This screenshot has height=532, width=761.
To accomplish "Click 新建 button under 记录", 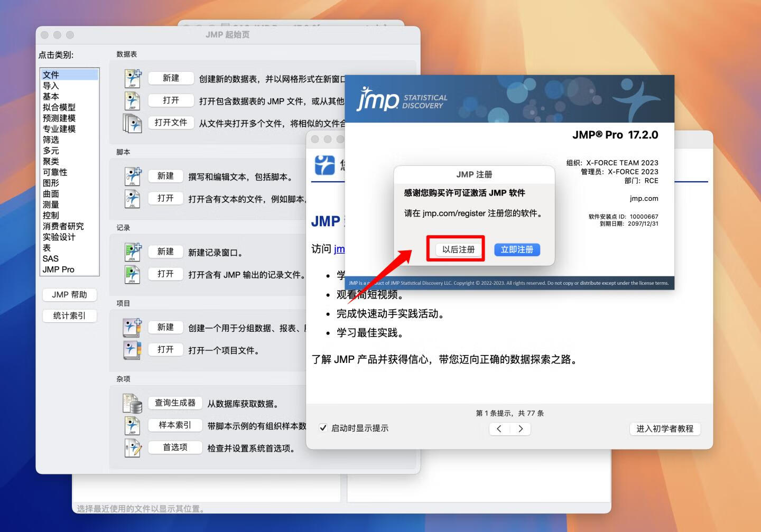I will tap(165, 252).
